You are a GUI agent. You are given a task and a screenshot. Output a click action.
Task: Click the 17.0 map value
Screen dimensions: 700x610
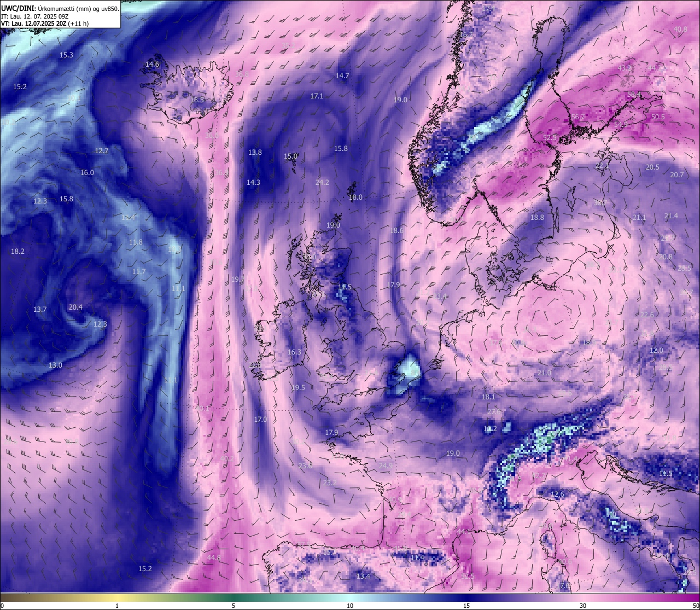260,419
